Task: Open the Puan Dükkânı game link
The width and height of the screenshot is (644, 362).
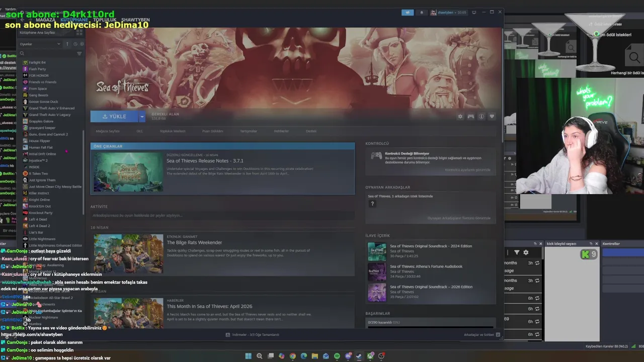Action: [x=212, y=131]
